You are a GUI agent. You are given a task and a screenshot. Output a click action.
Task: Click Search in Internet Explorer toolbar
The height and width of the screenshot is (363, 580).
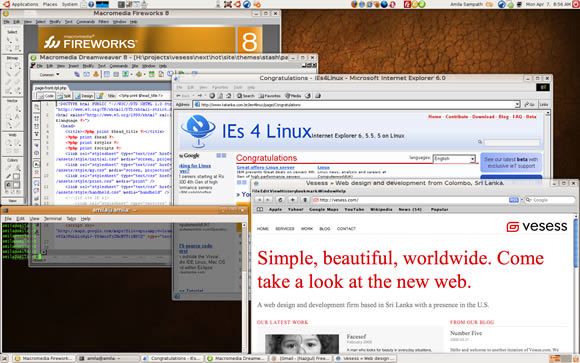pos(246,96)
